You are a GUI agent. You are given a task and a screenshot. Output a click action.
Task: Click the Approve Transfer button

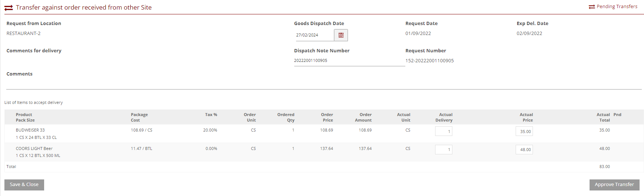click(x=614, y=185)
